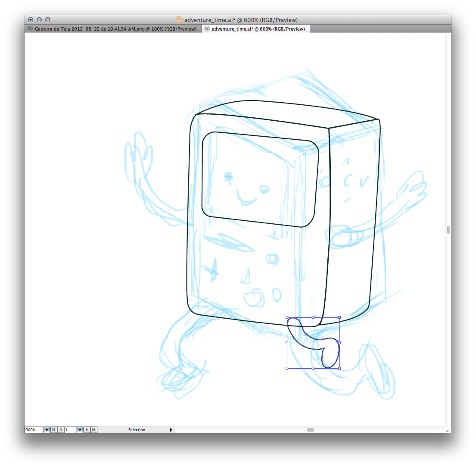Jump to the last artboard

(x=94, y=429)
